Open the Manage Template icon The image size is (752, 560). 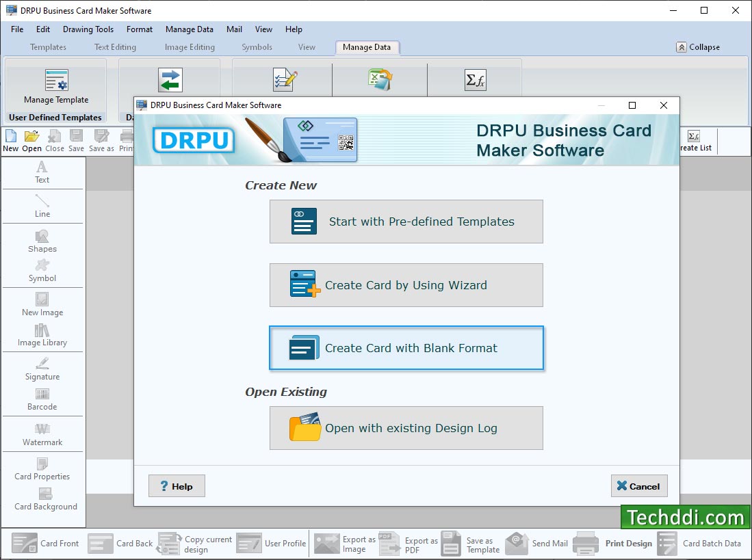click(57, 80)
